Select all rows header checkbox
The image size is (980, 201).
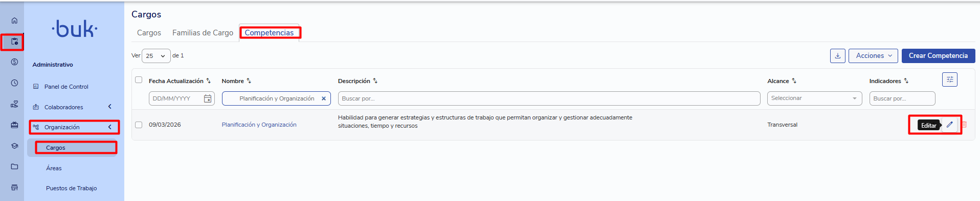point(139,79)
